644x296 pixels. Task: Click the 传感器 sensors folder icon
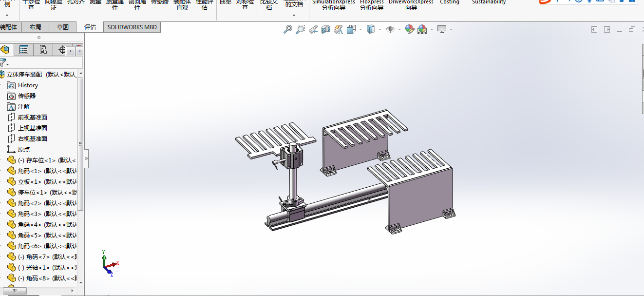point(11,96)
